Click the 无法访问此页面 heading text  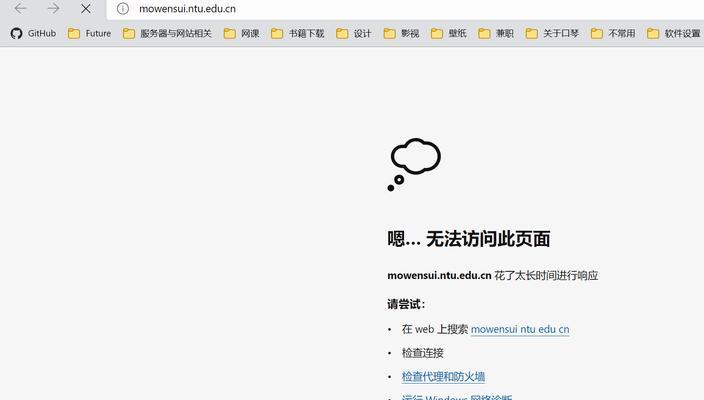(488, 239)
